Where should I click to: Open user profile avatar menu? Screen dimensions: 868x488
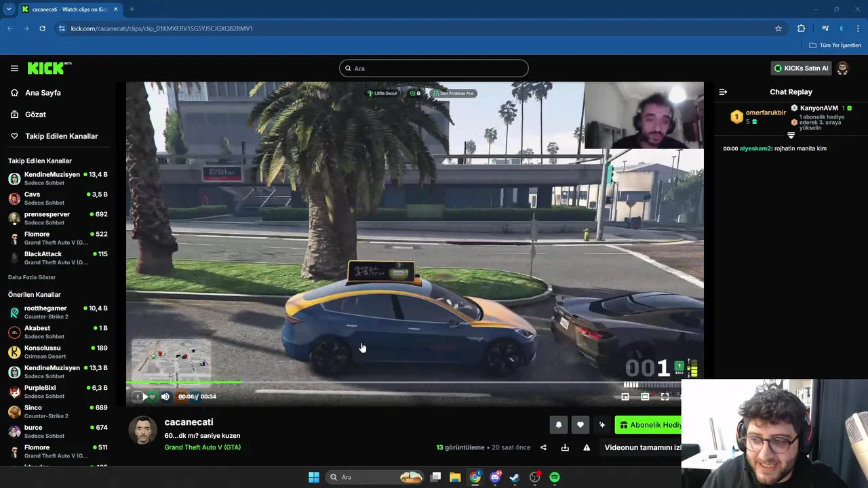843,68
